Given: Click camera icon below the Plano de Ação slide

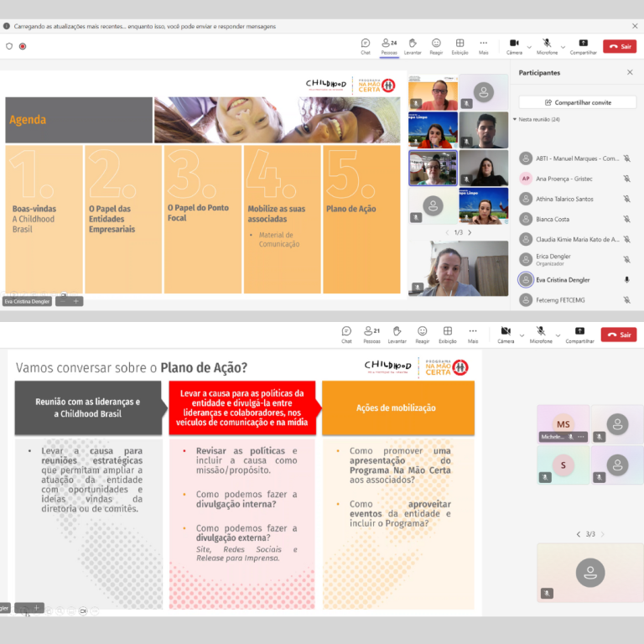Looking at the screenshot, I should tap(83, 611).
